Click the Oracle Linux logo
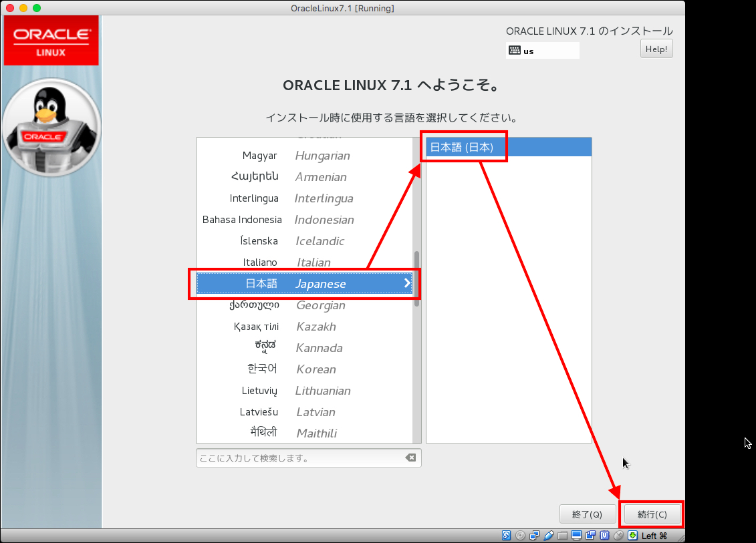The height and width of the screenshot is (543, 756). coord(51,40)
